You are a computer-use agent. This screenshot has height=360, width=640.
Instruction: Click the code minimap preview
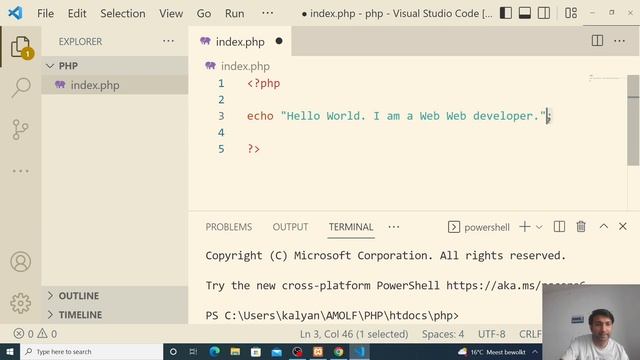pyautogui.click(x=605, y=78)
